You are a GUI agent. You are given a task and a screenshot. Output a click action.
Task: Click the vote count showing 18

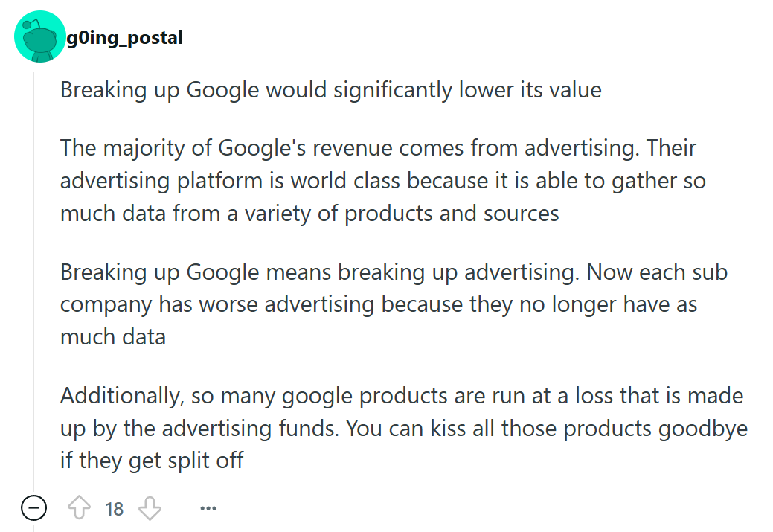tap(114, 509)
